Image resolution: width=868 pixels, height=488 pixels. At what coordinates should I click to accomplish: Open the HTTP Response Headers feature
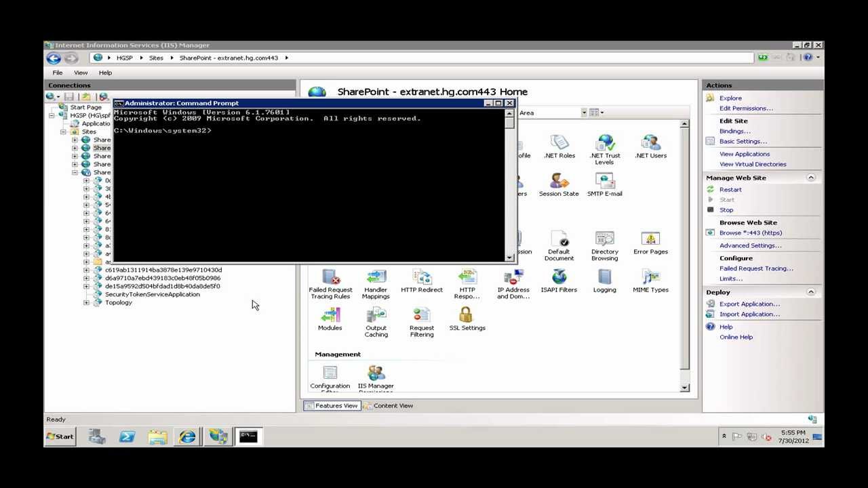467,285
